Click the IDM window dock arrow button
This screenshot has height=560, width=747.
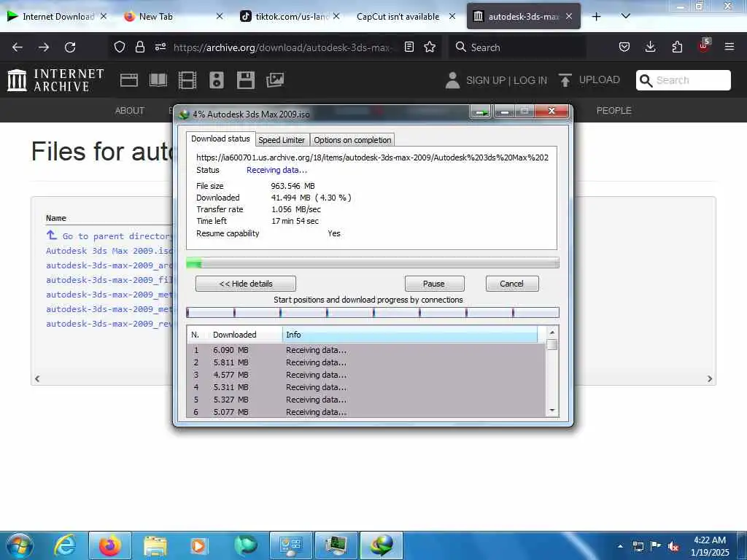[481, 112]
